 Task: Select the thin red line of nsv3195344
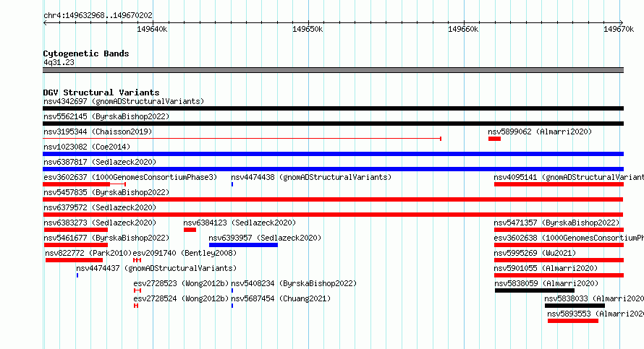[242, 139]
